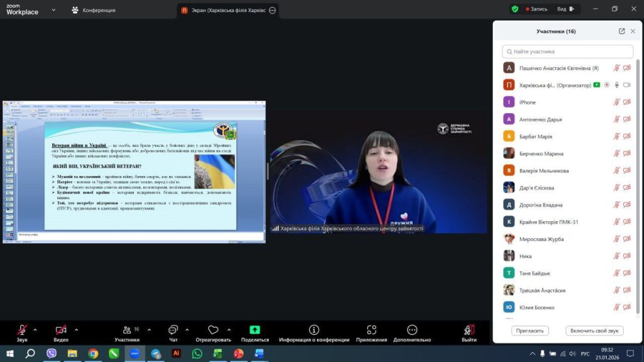Click the green Поделиться share screen icon
Screen dimensions: 644x362
pyautogui.click(x=255, y=330)
